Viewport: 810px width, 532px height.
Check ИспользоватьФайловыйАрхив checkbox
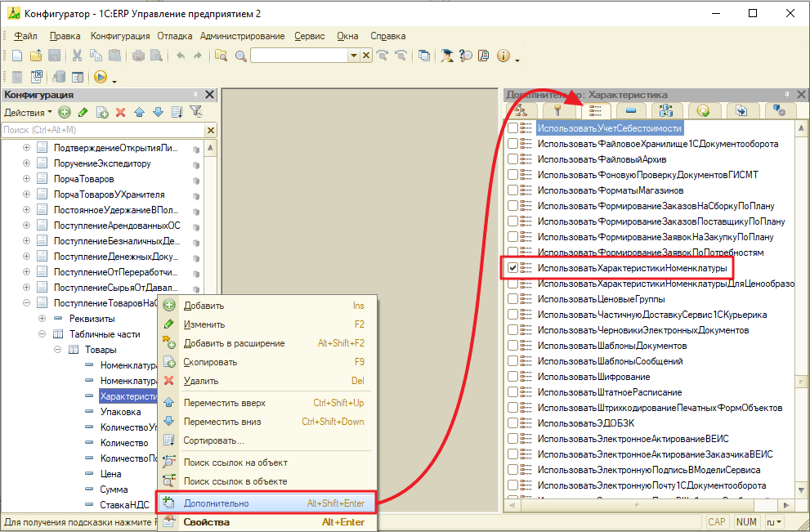(x=512, y=159)
